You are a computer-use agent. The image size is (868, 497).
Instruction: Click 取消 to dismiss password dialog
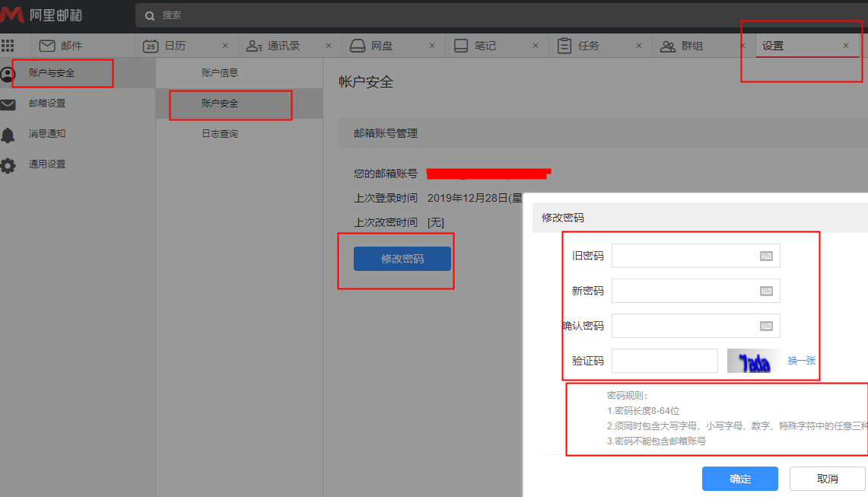(827, 479)
